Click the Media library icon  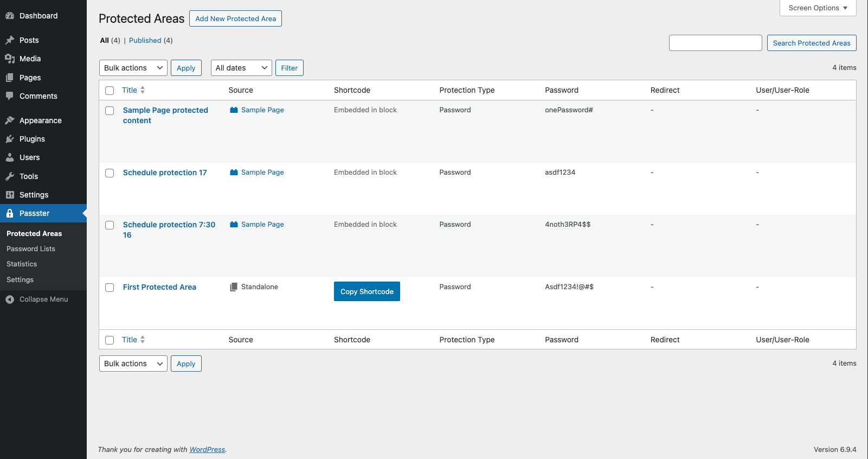(10, 59)
